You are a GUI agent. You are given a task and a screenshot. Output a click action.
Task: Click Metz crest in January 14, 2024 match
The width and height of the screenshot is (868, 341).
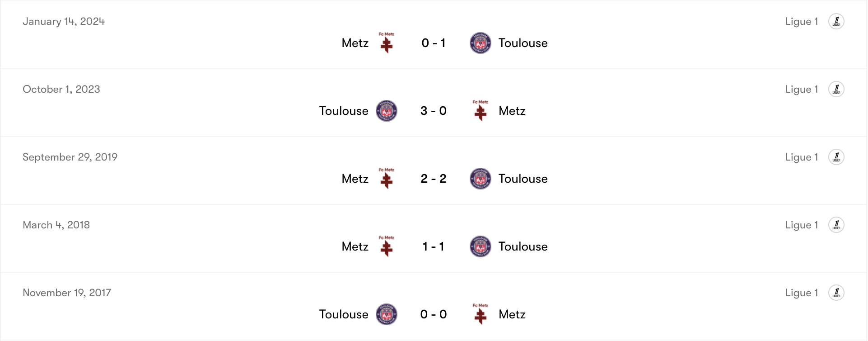pyautogui.click(x=387, y=43)
